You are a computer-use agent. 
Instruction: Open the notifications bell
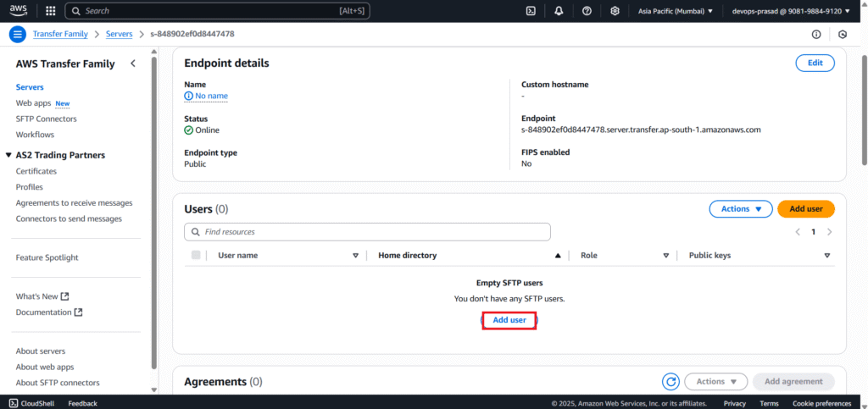(x=559, y=10)
